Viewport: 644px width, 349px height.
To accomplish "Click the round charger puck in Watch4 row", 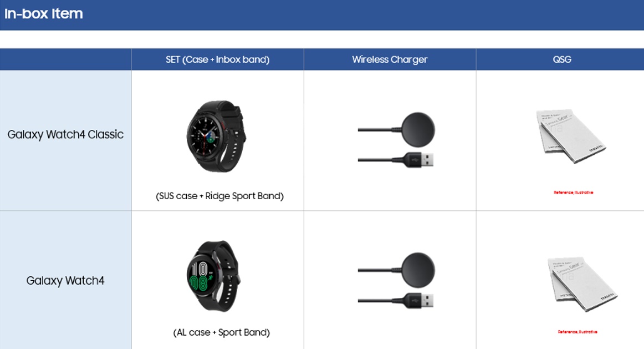I will click(x=418, y=270).
